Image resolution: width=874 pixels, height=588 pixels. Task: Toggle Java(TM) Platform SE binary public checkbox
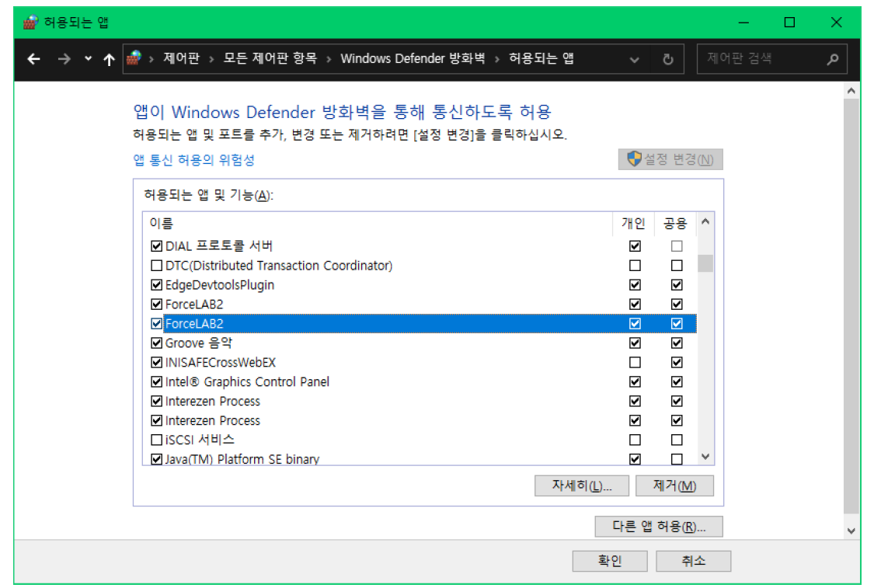[x=677, y=459]
